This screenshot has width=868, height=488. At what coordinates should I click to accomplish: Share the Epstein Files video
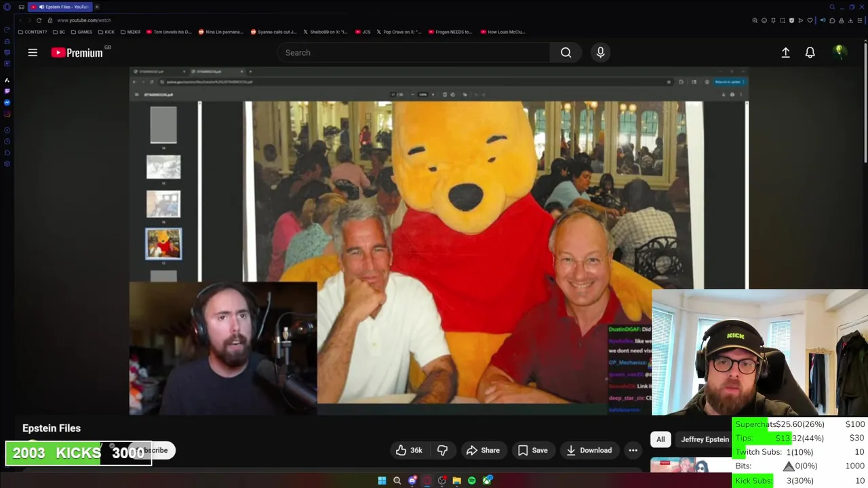(483, 450)
